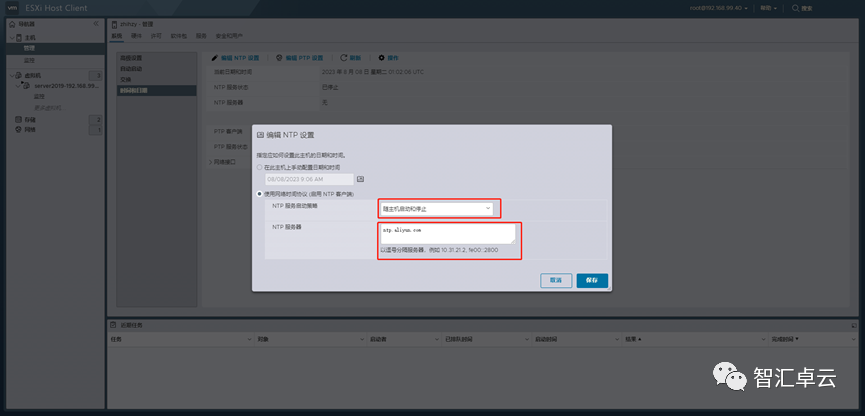Click the search magnifier icon in header

[x=795, y=8]
